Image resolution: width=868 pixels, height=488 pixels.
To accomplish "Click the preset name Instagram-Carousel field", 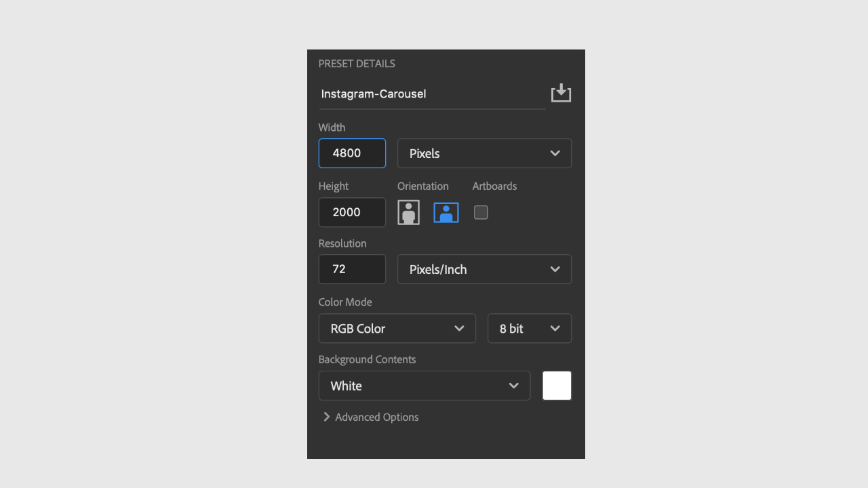I will tap(432, 94).
